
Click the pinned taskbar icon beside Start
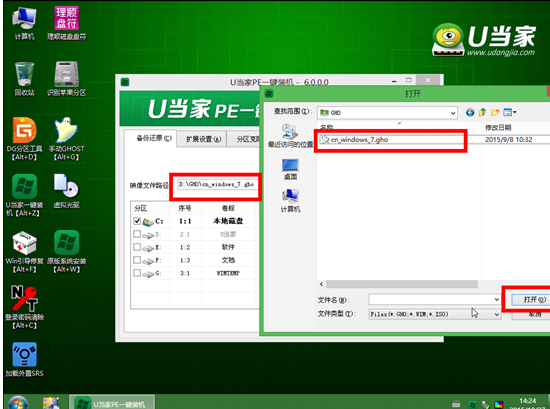(x=51, y=403)
